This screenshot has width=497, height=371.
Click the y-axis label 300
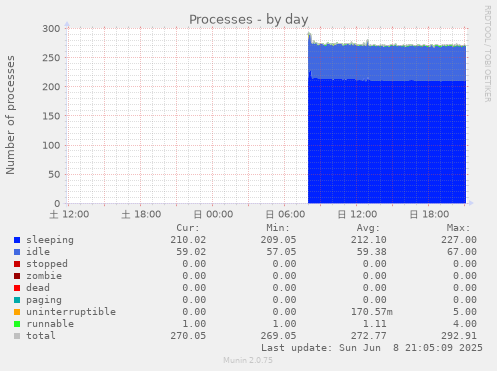[51, 29]
